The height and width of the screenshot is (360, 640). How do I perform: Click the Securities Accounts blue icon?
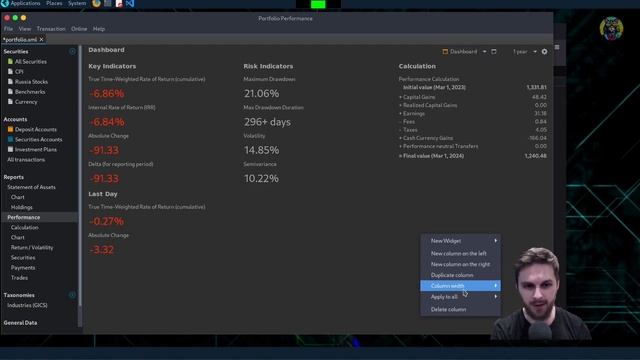10,139
